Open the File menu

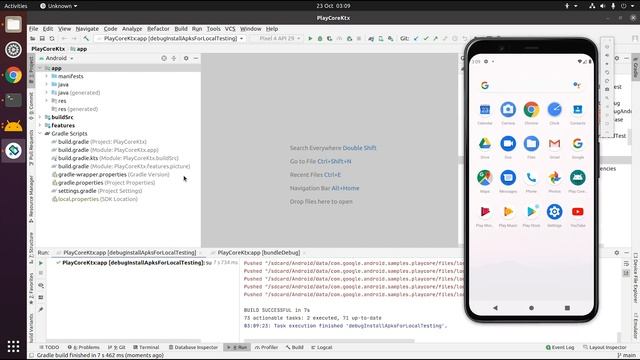click(x=33, y=29)
